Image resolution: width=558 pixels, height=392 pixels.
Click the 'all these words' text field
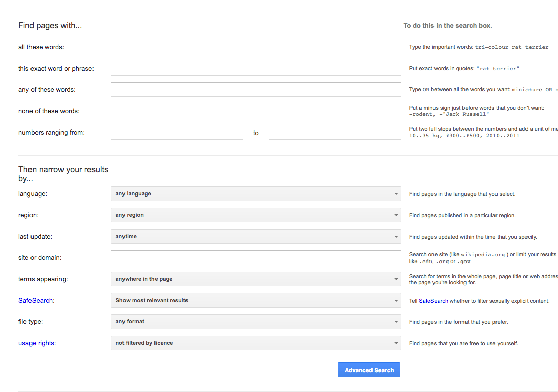pyautogui.click(x=256, y=47)
